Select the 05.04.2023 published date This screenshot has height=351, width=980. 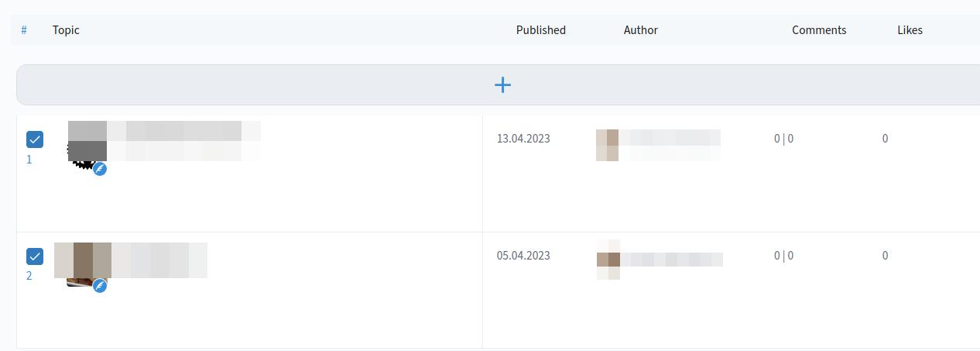(523, 256)
